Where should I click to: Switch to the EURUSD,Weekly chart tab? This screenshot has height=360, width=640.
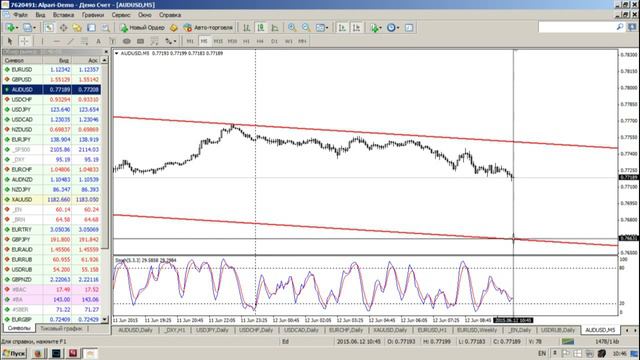coord(477,330)
